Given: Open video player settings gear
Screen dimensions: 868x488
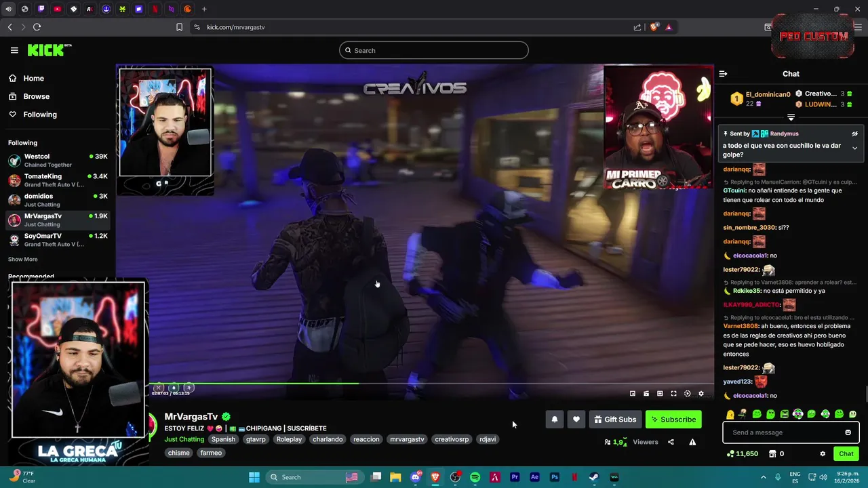Looking at the screenshot, I should [701, 393].
